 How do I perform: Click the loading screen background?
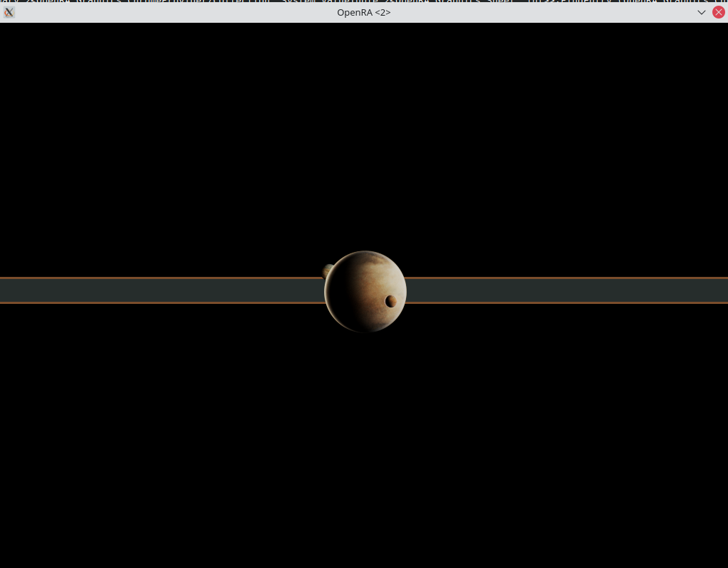142,142
